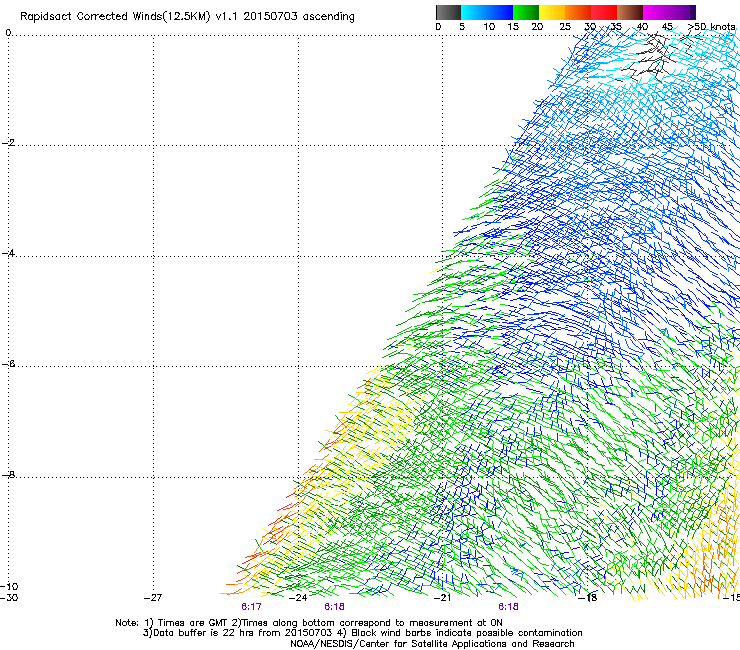Click the '-30' longitude axis label

tap(9, 597)
